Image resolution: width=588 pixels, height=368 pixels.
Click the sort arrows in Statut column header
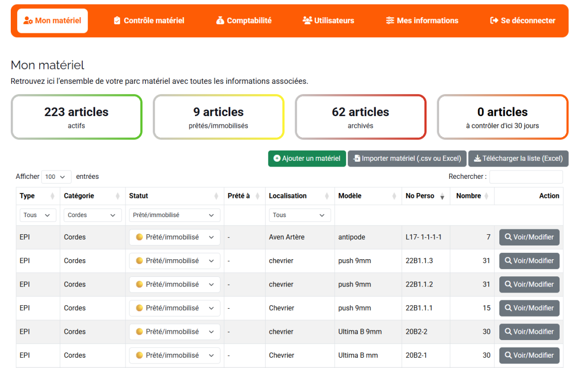coord(217,196)
